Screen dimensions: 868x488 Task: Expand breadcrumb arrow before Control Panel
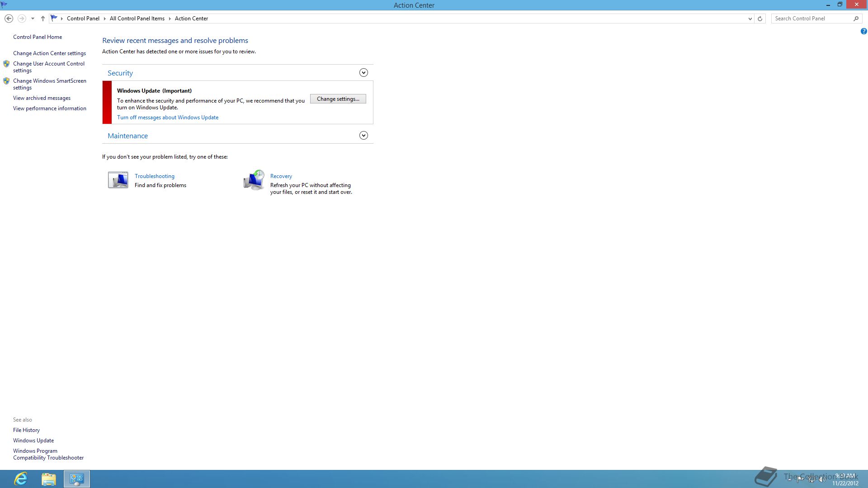tap(62, 19)
